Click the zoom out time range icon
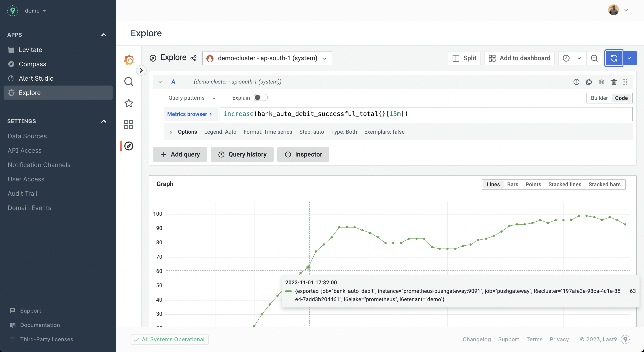This screenshot has width=644, height=352. coord(594,58)
